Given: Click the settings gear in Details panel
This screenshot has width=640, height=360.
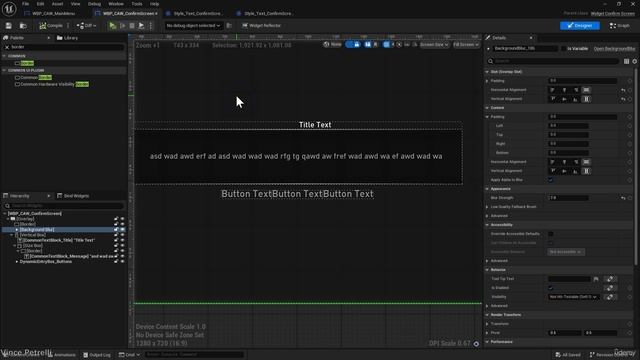Looking at the screenshot, I should [x=634, y=61].
